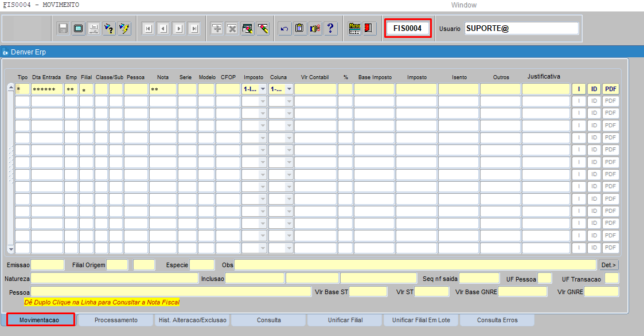Click the undo arrow icon in toolbar
The height and width of the screenshot is (336, 644).
click(x=284, y=29)
